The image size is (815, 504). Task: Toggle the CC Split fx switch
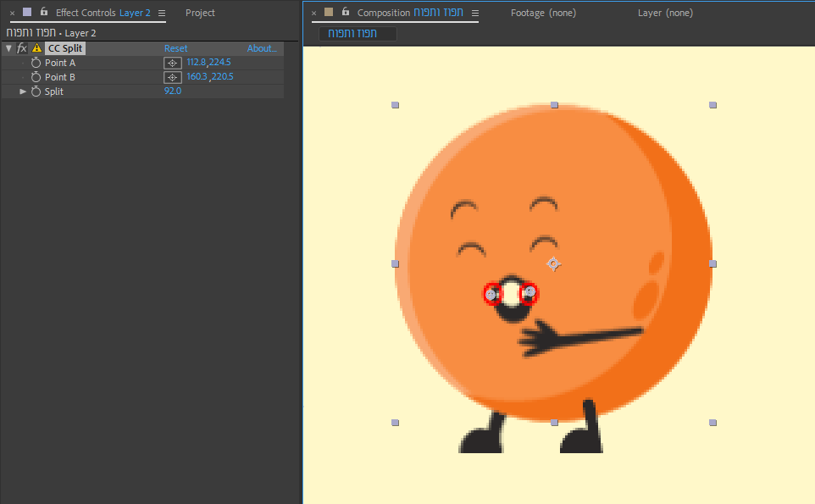21,48
